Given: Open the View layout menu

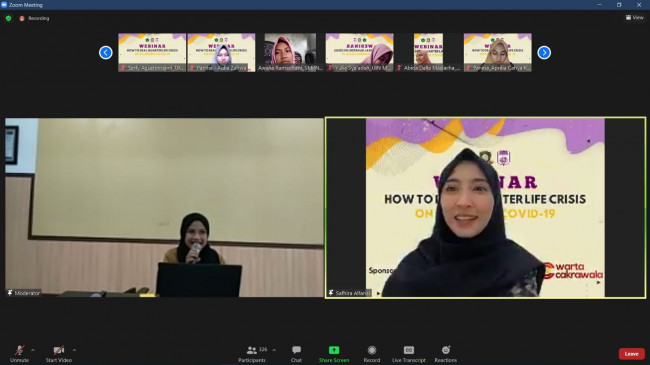Looking at the screenshot, I should (635, 17).
